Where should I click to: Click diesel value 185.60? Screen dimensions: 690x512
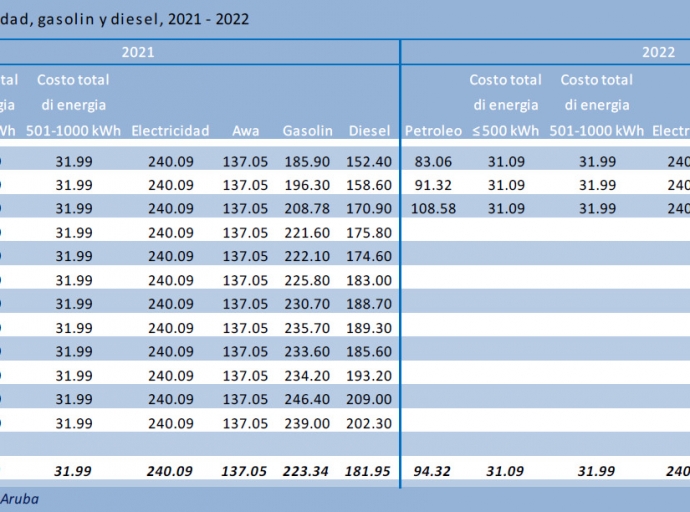369,351
